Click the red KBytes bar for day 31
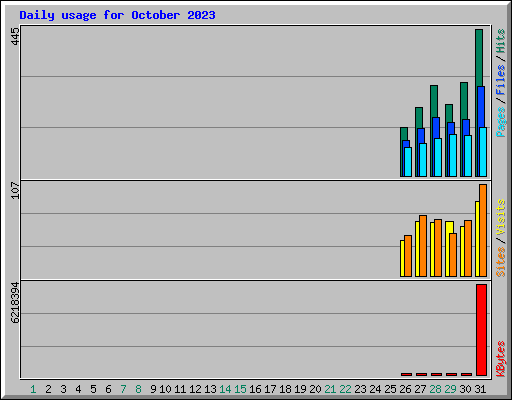The image size is (512, 400). click(x=481, y=330)
